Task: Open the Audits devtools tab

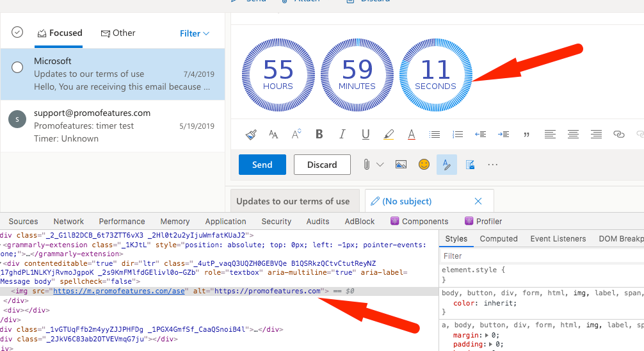Action: point(318,222)
